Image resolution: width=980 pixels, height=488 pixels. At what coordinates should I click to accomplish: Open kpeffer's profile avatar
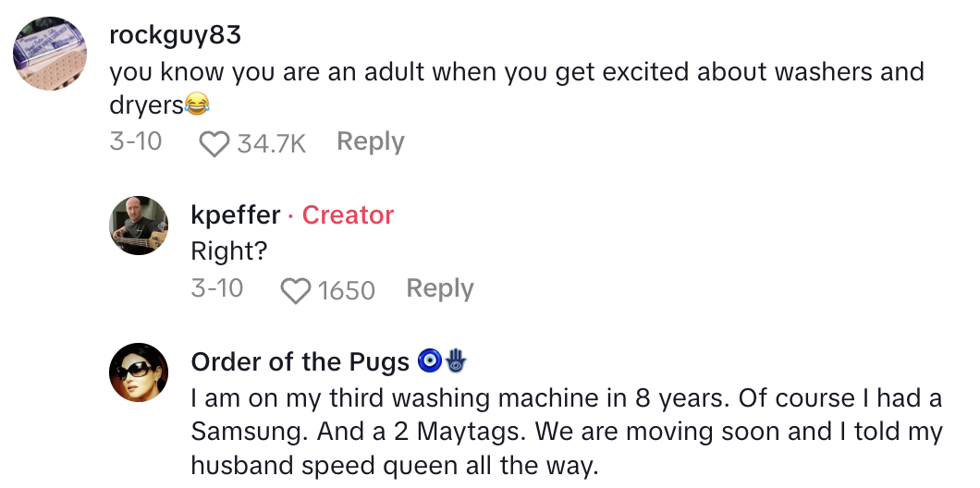pyautogui.click(x=139, y=225)
